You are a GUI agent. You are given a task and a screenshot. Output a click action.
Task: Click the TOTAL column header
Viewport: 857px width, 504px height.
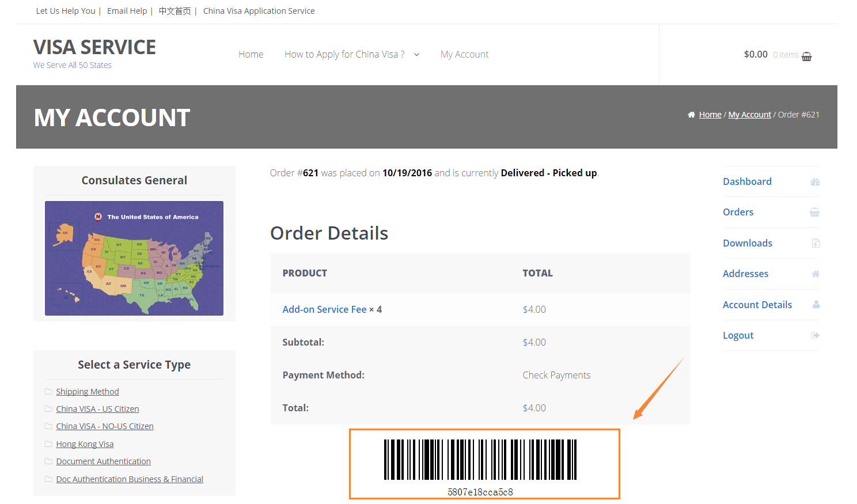[537, 273]
